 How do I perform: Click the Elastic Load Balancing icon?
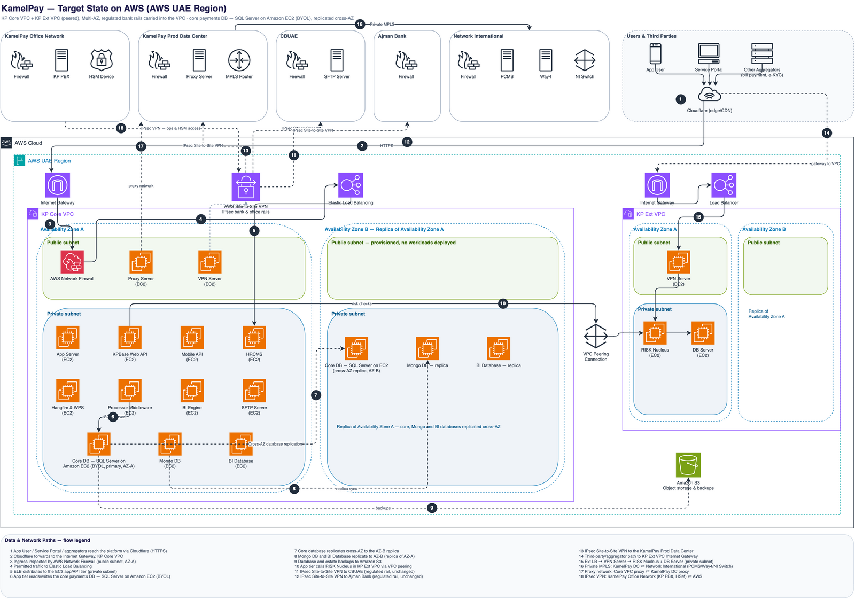(x=351, y=185)
